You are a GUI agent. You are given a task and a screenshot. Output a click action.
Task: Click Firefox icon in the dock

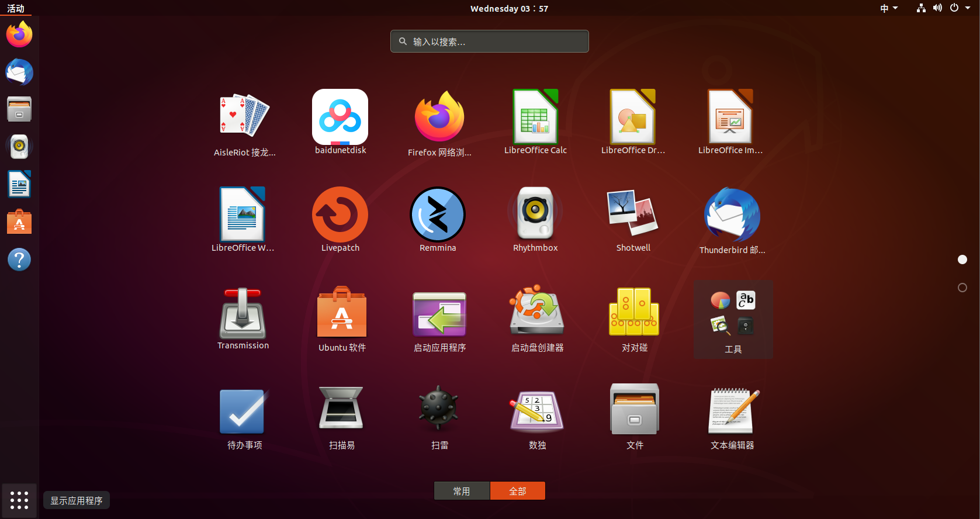pos(19,34)
